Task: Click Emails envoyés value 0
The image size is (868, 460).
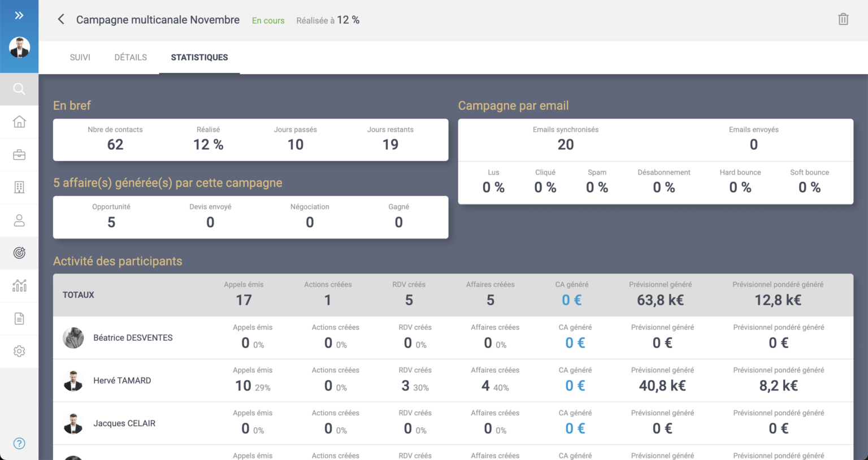Action: coord(754,145)
